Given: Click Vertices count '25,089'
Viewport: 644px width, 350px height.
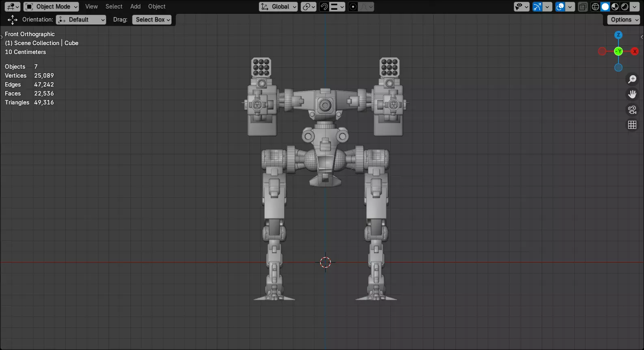Looking at the screenshot, I should (x=44, y=76).
